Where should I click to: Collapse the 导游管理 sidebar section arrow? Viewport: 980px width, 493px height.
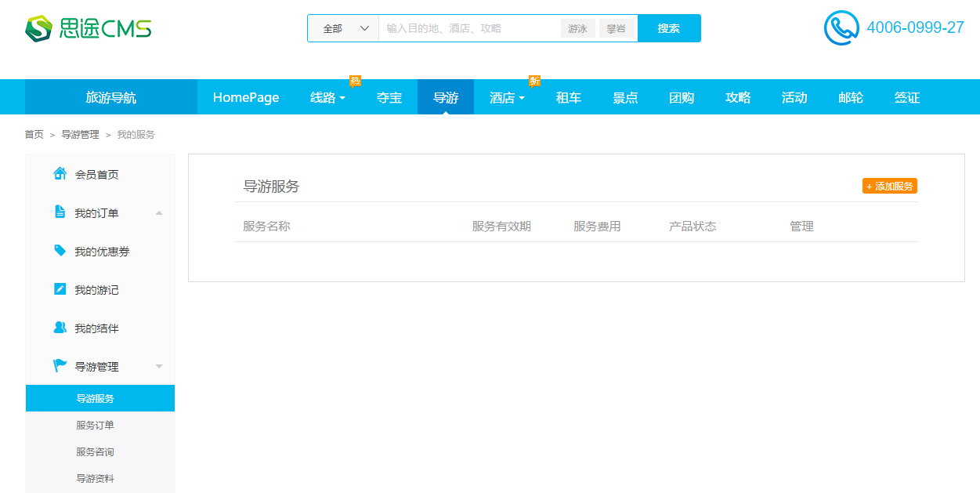159,367
